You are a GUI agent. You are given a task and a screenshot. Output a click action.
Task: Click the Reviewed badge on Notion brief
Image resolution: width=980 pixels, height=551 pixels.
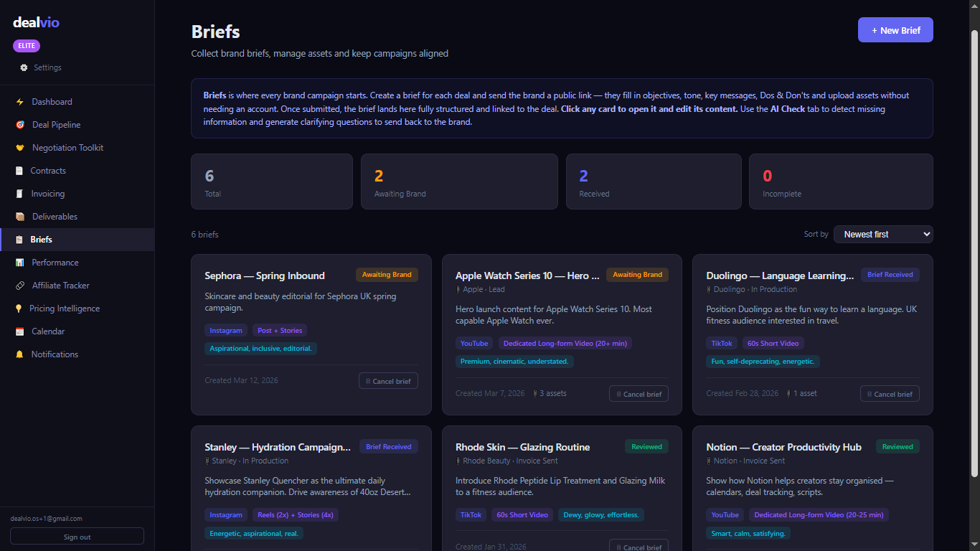[x=897, y=446]
